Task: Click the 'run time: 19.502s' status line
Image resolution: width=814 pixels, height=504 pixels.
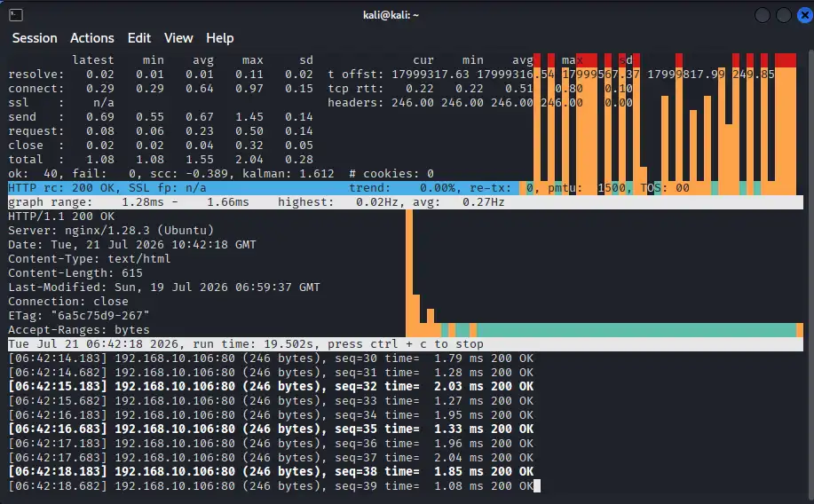Action: pyautogui.click(x=406, y=344)
